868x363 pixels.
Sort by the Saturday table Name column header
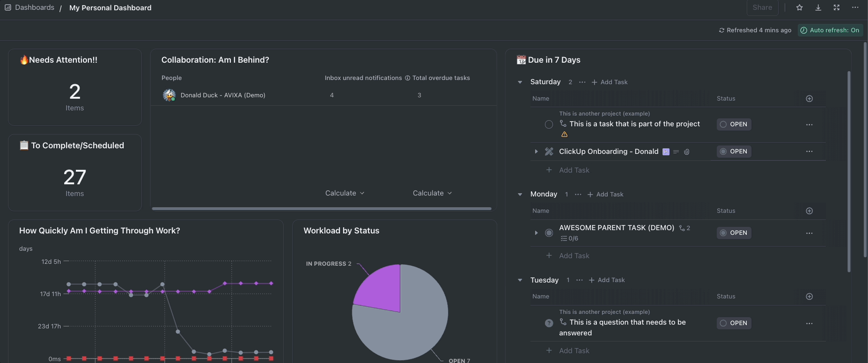541,99
